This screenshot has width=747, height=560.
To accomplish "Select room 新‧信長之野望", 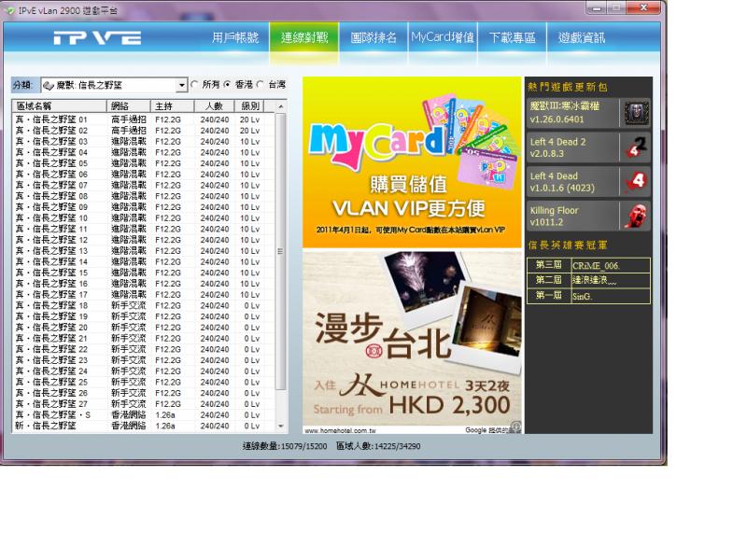I will point(144,427).
